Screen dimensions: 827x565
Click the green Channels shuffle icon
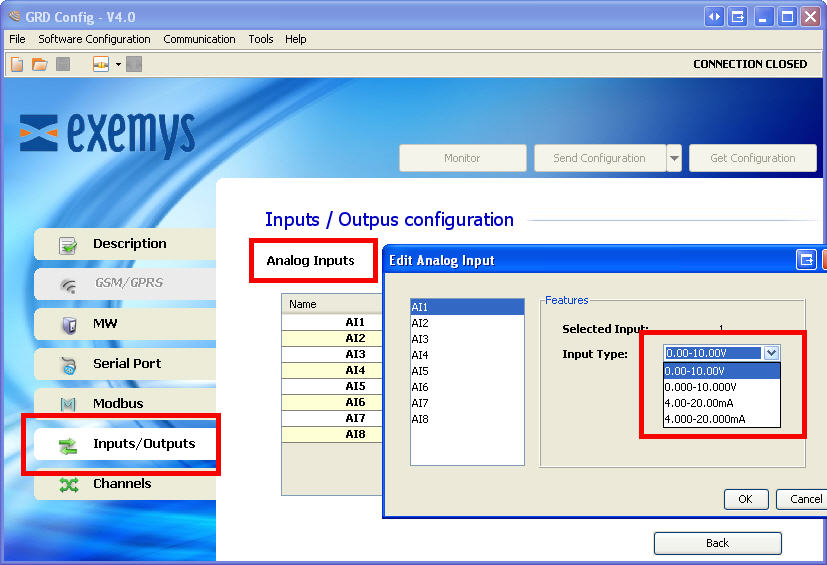pyautogui.click(x=68, y=485)
